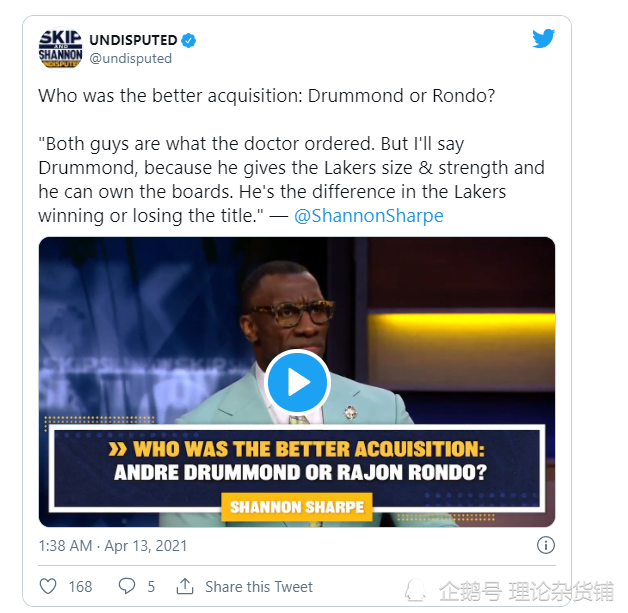Click the tweet text about Drummond or Rondo
Image resolution: width=628 pixels, height=613 pixels.
coord(267,96)
